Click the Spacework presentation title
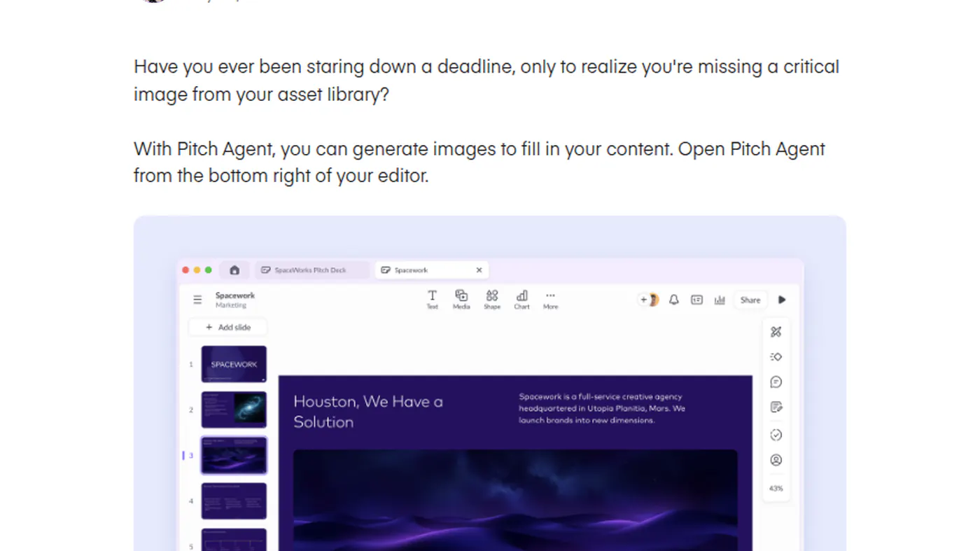The height and width of the screenshot is (551, 980). (x=235, y=295)
